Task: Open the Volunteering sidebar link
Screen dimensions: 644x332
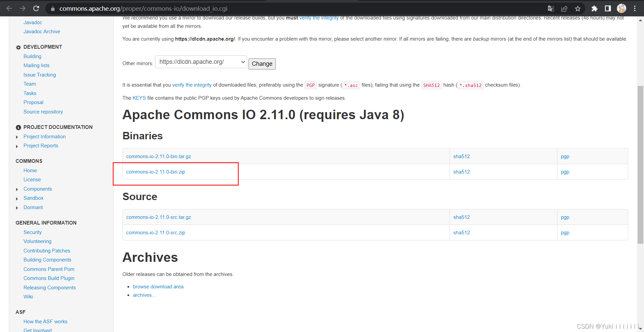Action: pos(38,241)
